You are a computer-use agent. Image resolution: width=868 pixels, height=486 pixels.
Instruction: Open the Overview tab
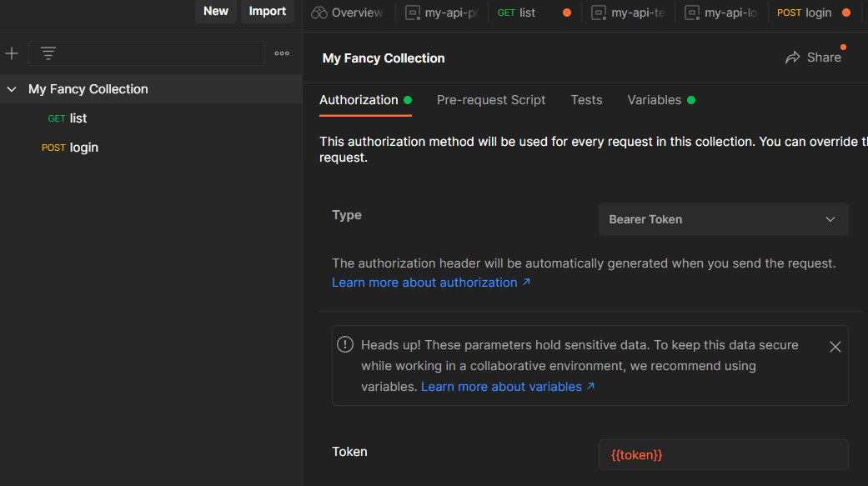pos(349,13)
